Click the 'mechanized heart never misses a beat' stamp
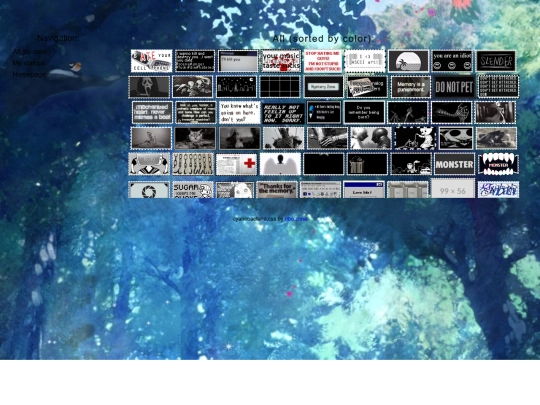This screenshot has width=540, height=405. pyautogui.click(x=152, y=112)
